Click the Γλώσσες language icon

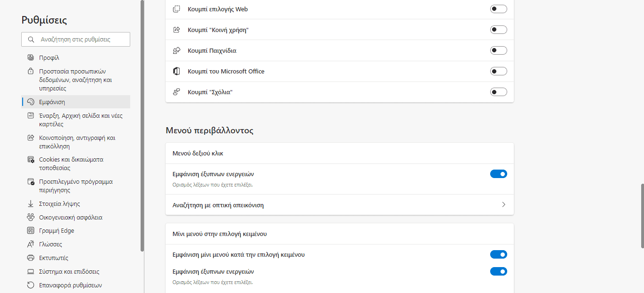[x=31, y=244]
